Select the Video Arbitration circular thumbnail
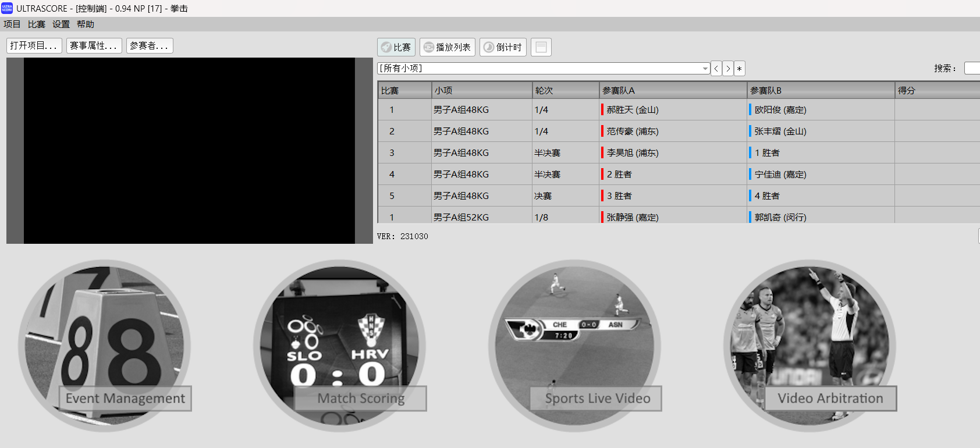 pyautogui.click(x=809, y=346)
